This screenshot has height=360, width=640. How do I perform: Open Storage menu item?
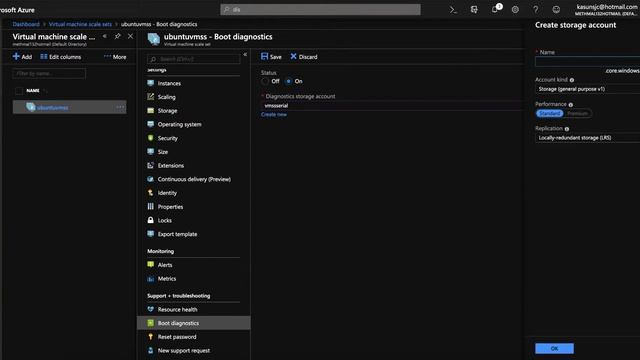[x=167, y=111]
